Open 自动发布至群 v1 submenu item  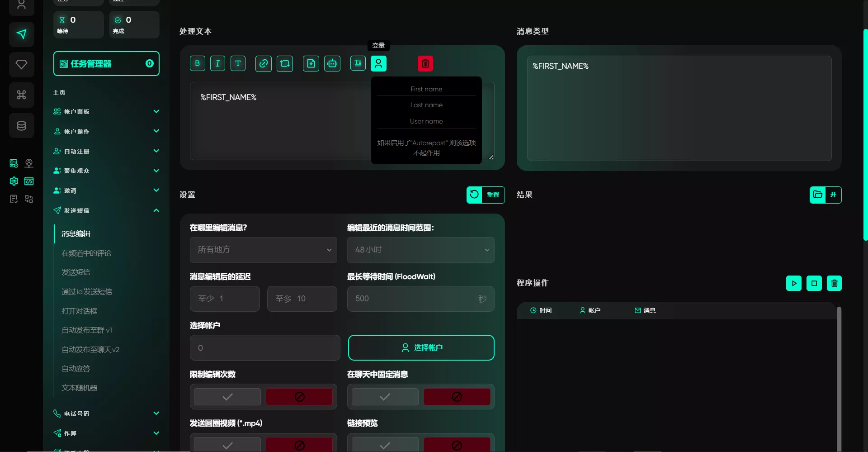pyautogui.click(x=87, y=330)
